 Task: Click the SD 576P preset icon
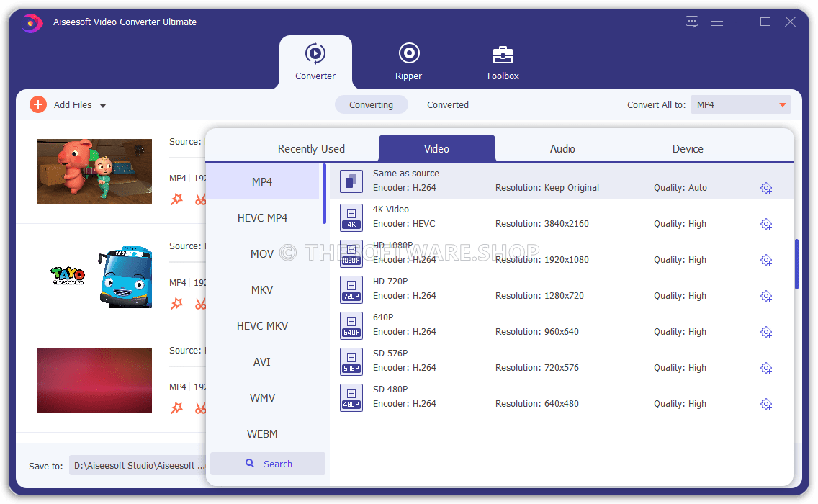point(351,361)
